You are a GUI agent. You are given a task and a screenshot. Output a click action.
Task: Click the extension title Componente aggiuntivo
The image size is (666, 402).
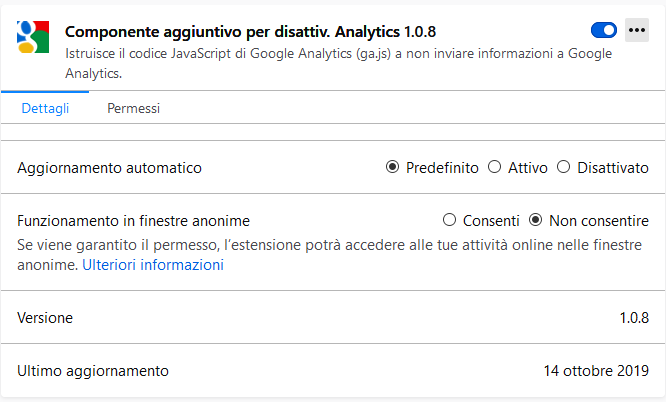tap(251, 31)
